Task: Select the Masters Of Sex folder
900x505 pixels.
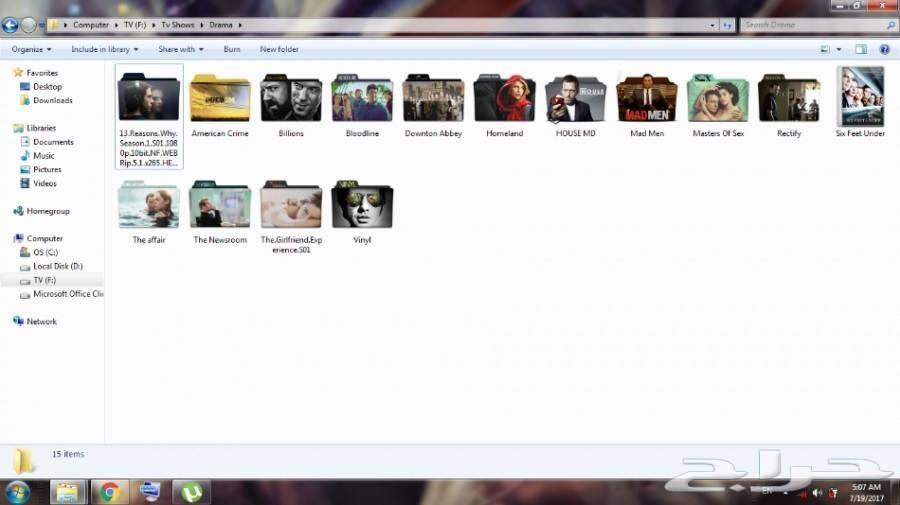Action: 718,107
